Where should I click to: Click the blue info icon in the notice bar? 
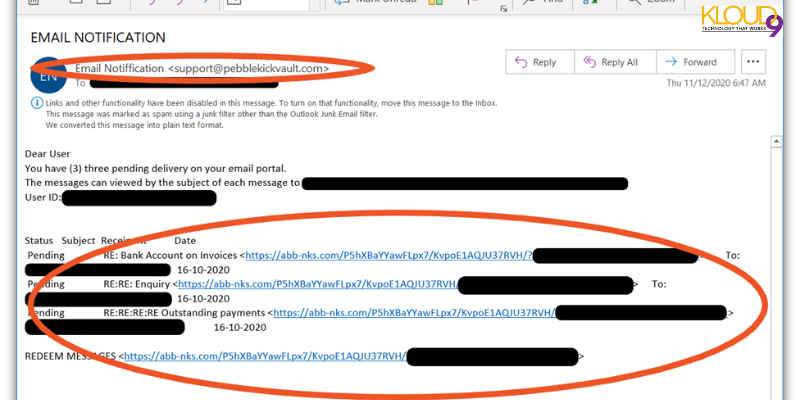[36, 103]
